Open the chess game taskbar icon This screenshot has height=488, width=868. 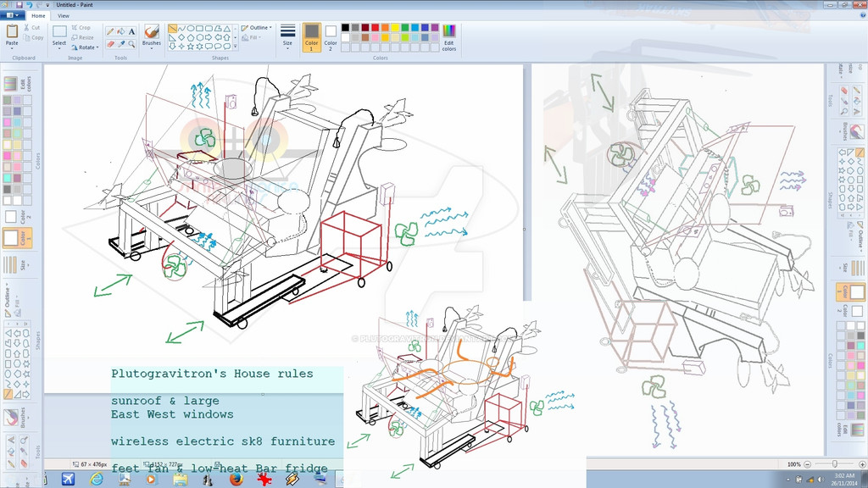pyautogui.click(x=207, y=480)
